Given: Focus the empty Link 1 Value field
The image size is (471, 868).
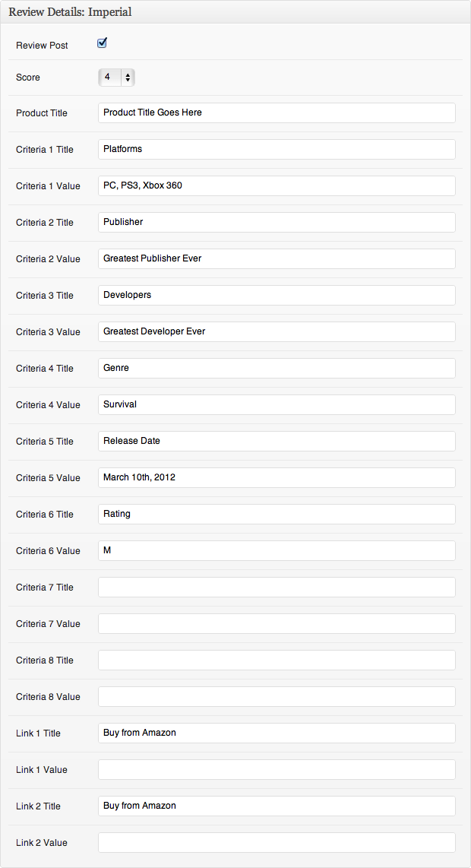Looking at the screenshot, I should pyautogui.click(x=277, y=771).
